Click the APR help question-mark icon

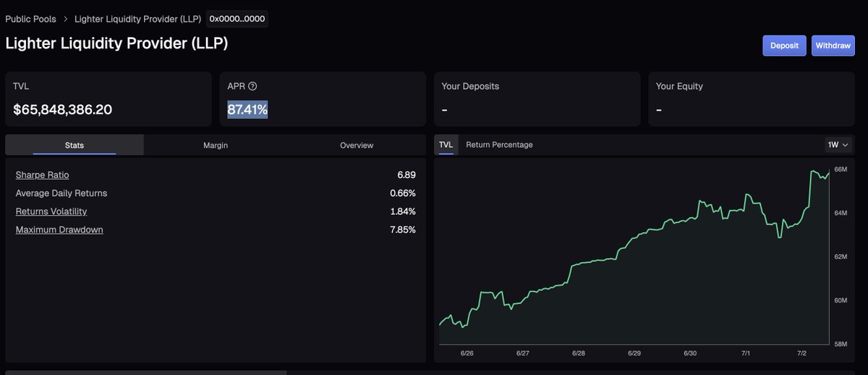point(252,86)
